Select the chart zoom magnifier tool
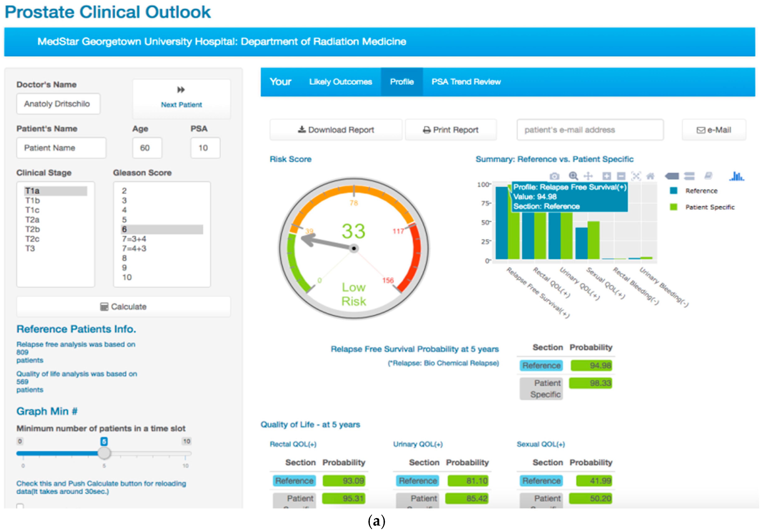Image resolution: width=763 pixels, height=532 pixels. click(x=573, y=176)
